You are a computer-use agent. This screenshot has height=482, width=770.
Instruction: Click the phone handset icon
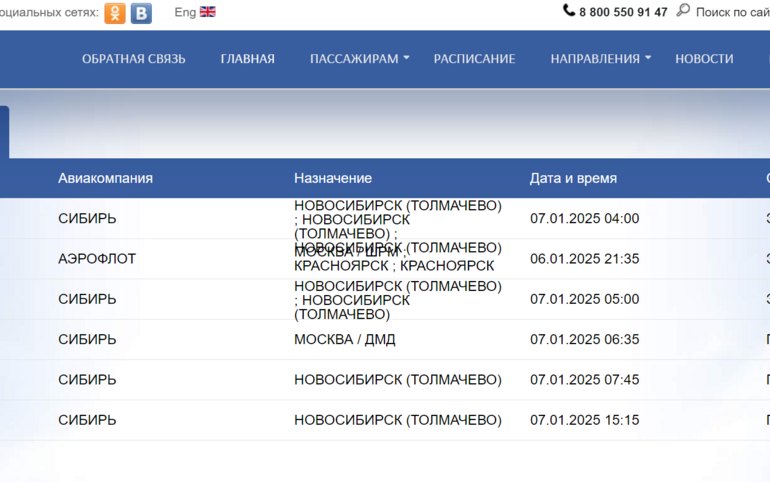(569, 10)
